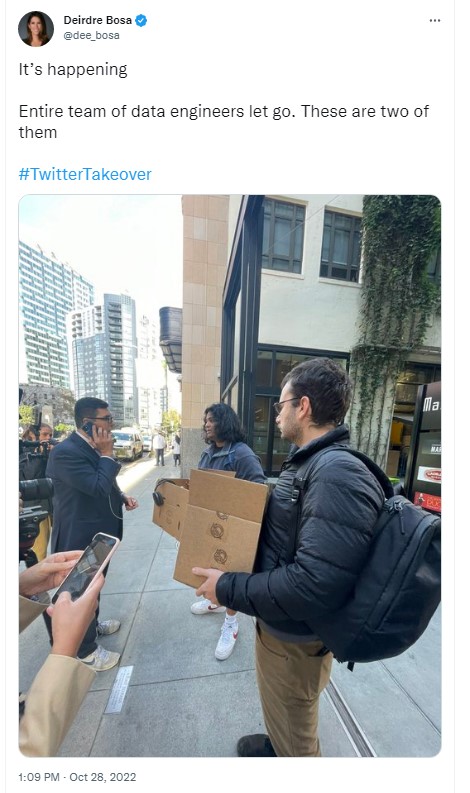Select the "It's happening" tweet text
This screenshot has width=470, height=793.
click(73, 69)
